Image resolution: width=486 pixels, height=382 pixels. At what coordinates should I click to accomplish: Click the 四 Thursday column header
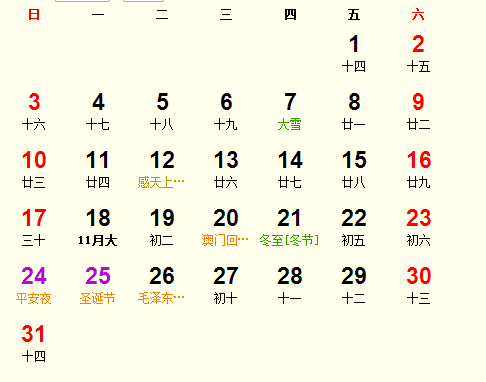290,15
